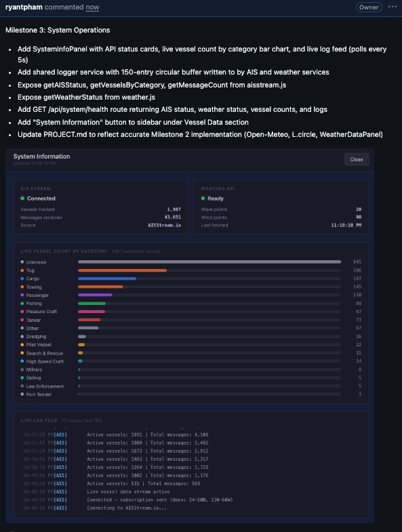Click the green Connected status dot
Image resolution: width=402 pixels, height=532 pixels.
coord(22,199)
